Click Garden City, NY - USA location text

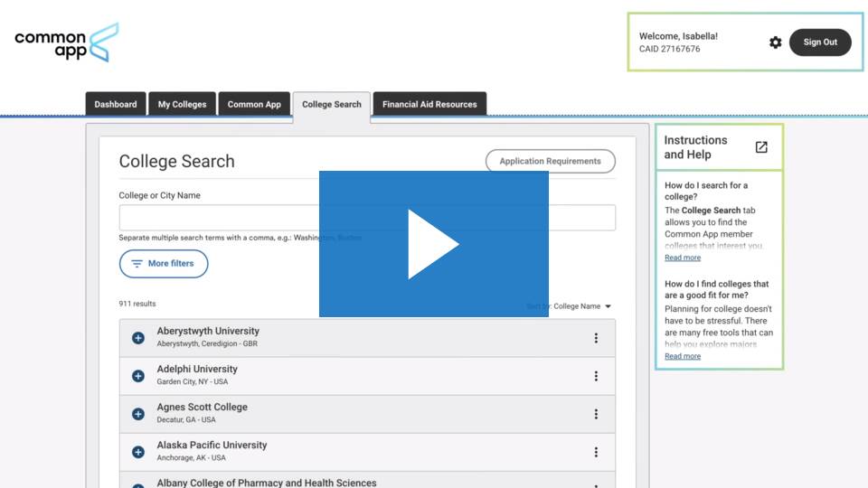(192, 381)
